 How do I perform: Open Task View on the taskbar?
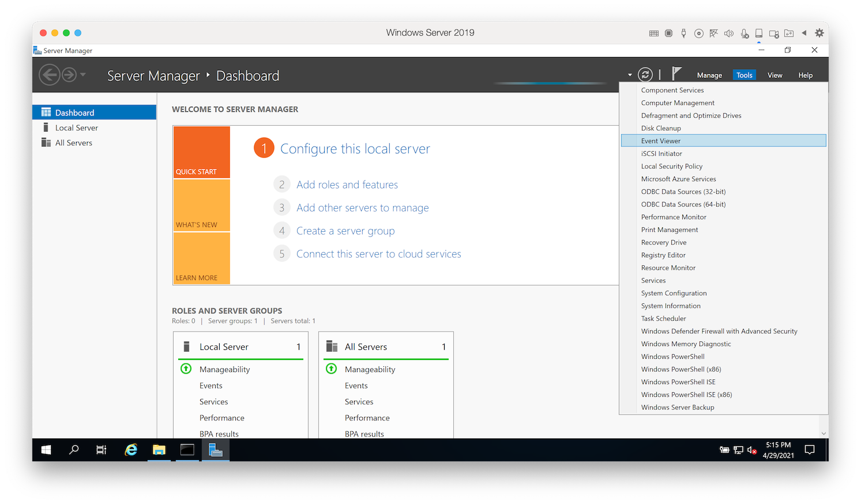101,450
